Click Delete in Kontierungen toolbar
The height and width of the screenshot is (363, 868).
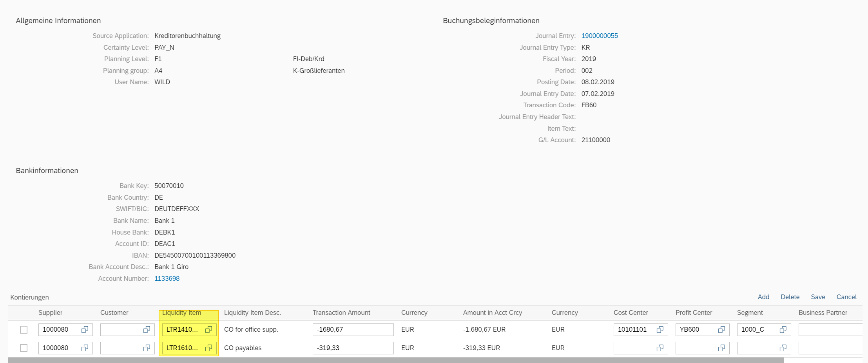point(790,297)
